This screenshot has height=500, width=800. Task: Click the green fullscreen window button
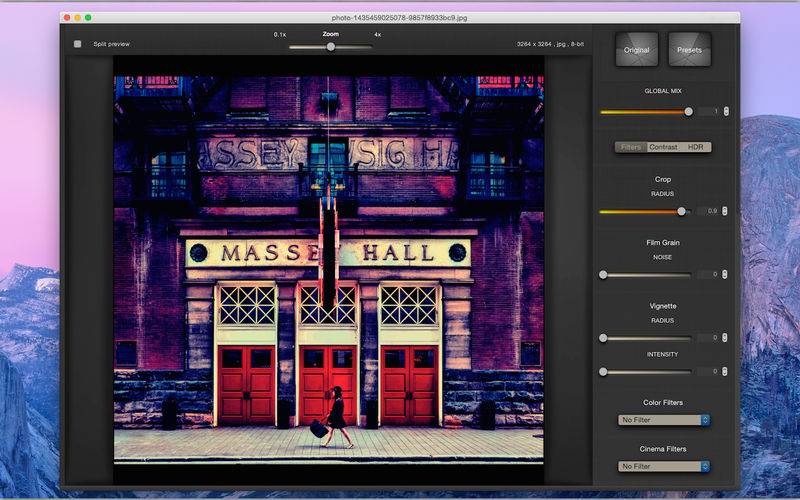click(88, 18)
